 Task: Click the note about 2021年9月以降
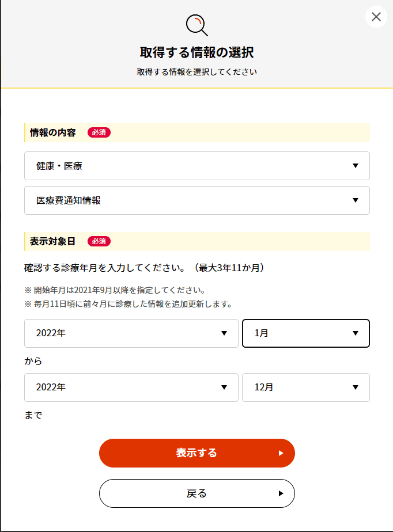[115, 290]
